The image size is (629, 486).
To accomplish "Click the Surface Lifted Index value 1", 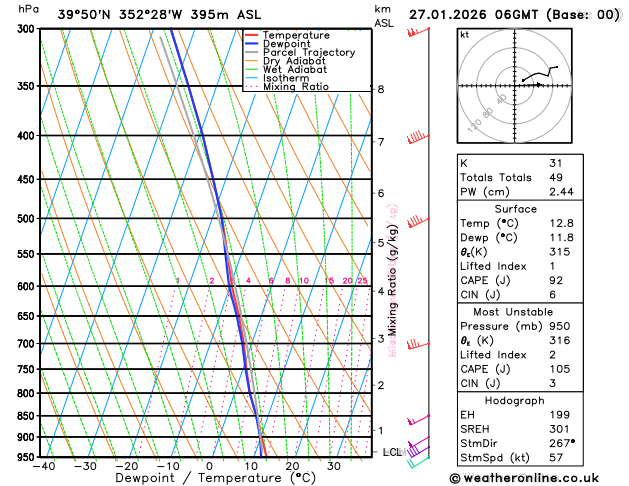I will [552, 266].
